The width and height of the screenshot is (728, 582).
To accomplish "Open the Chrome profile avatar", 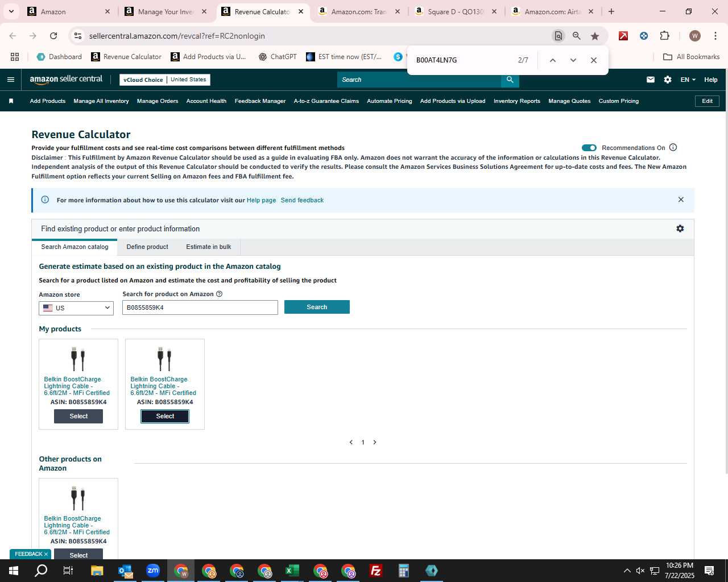I will [694, 36].
